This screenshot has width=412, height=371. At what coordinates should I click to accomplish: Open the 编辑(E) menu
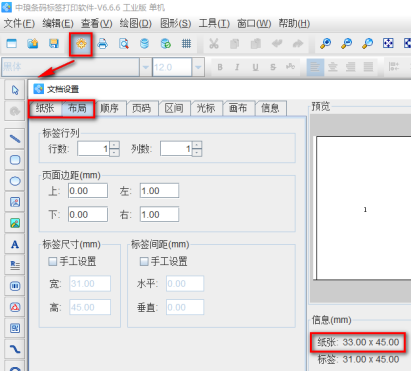click(58, 23)
